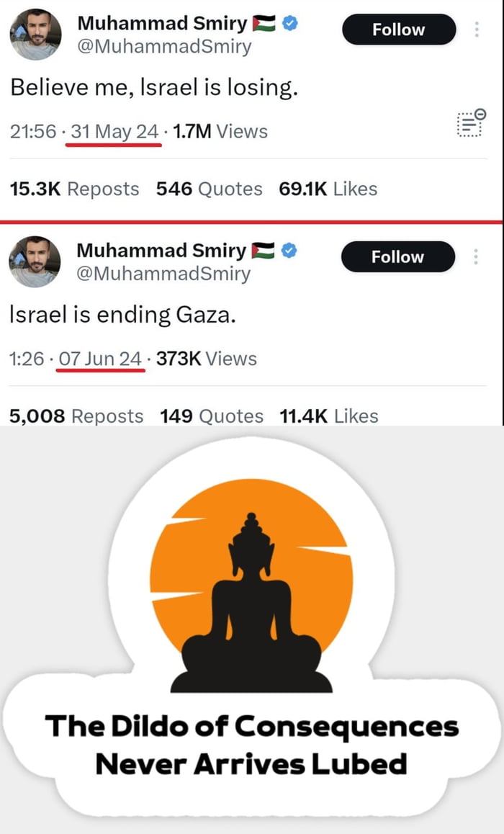View the 69.1K Likes list
Image resolution: width=504 pixels, height=834 pixels.
[x=328, y=189]
